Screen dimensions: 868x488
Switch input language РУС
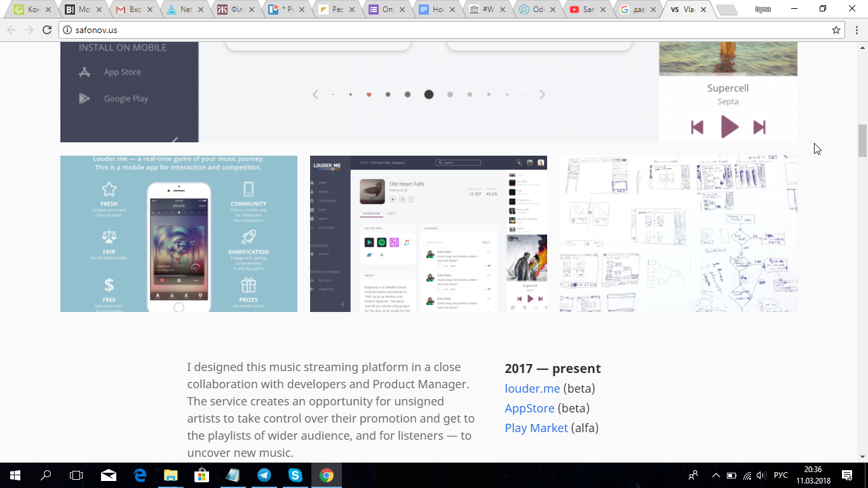pos(780,475)
